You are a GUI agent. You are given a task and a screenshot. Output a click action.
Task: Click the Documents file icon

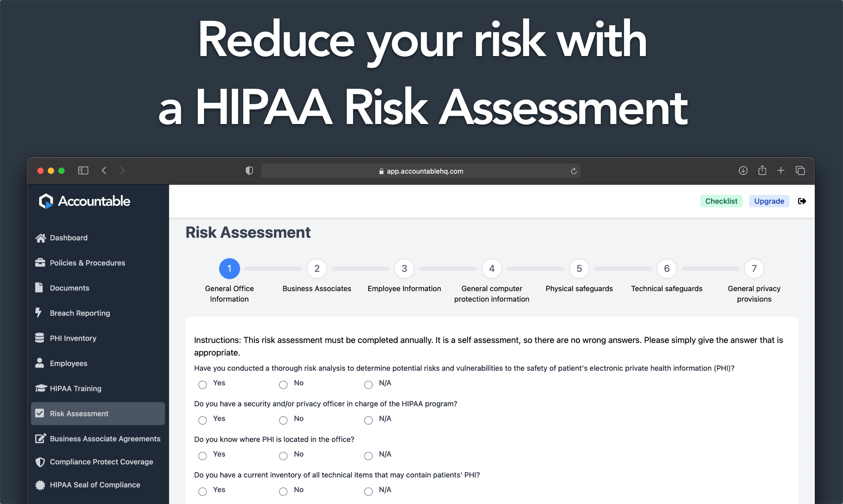click(39, 287)
